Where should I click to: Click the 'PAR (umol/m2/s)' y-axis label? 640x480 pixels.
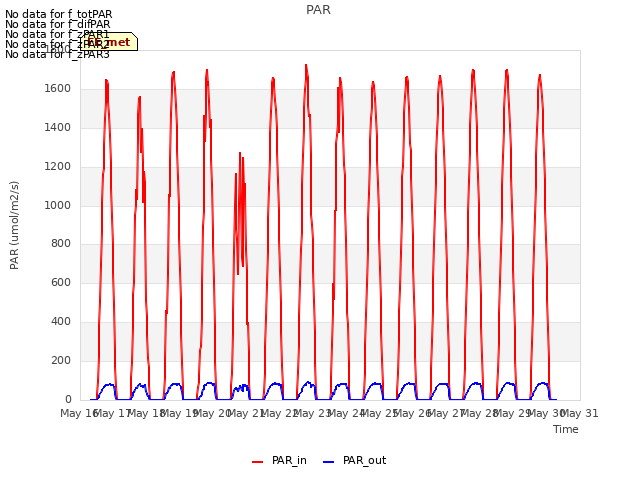tap(14, 225)
